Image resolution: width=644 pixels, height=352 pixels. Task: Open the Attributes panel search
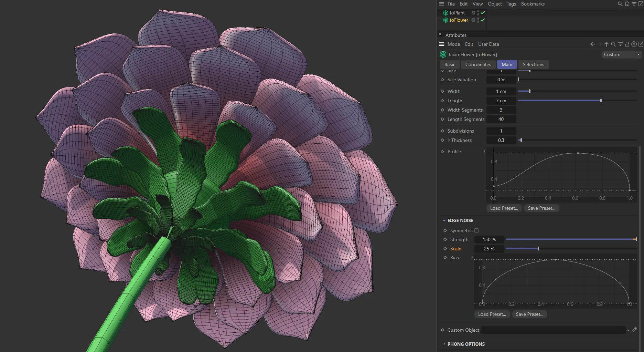(613, 44)
